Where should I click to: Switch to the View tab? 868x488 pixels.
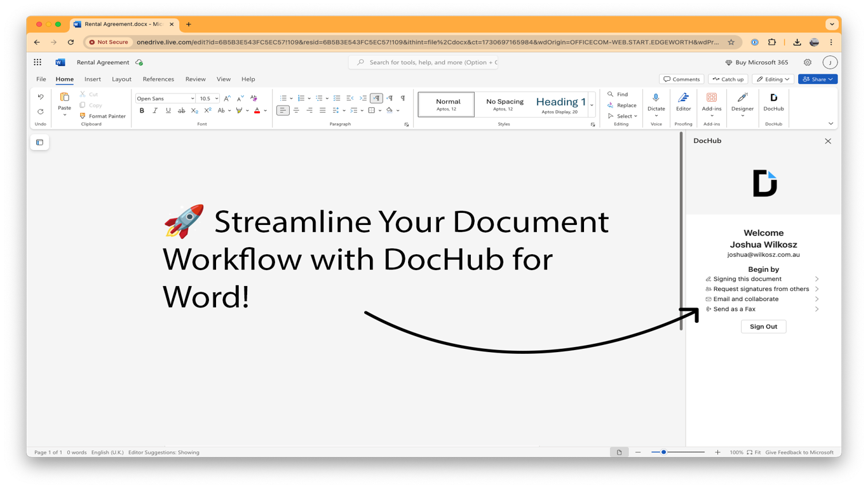[224, 79]
